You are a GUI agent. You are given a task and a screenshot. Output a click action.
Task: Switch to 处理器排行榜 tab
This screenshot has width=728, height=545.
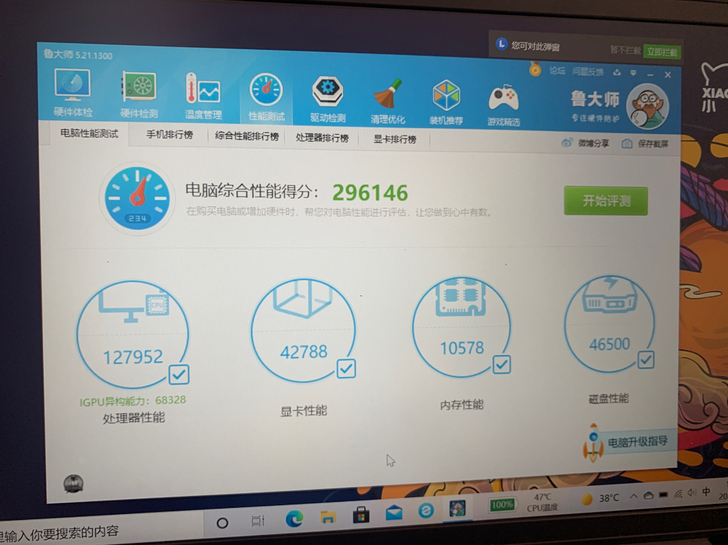[x=322, y=138]
